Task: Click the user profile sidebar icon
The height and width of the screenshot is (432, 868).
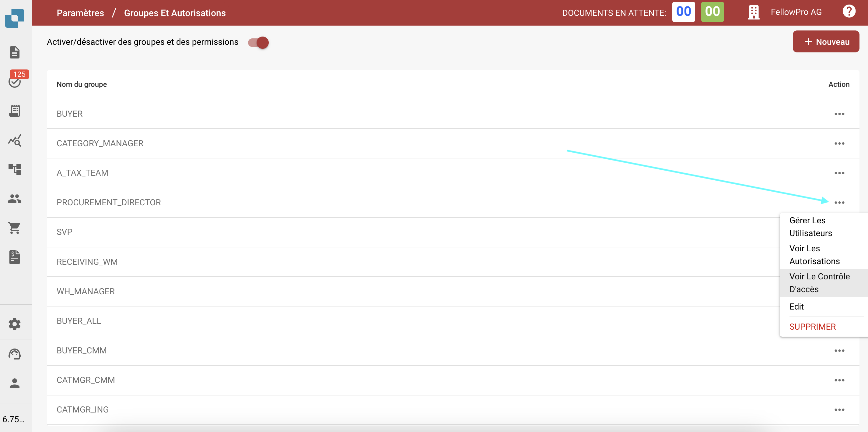Action: [15, 383]
